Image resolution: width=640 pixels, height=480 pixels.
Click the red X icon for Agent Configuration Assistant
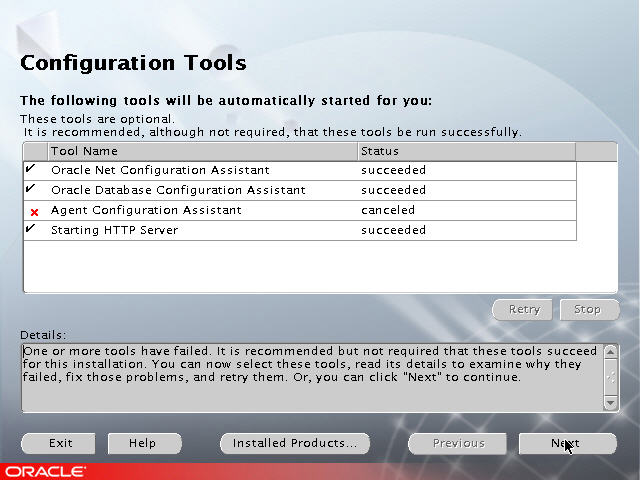[x=35, y=212]
